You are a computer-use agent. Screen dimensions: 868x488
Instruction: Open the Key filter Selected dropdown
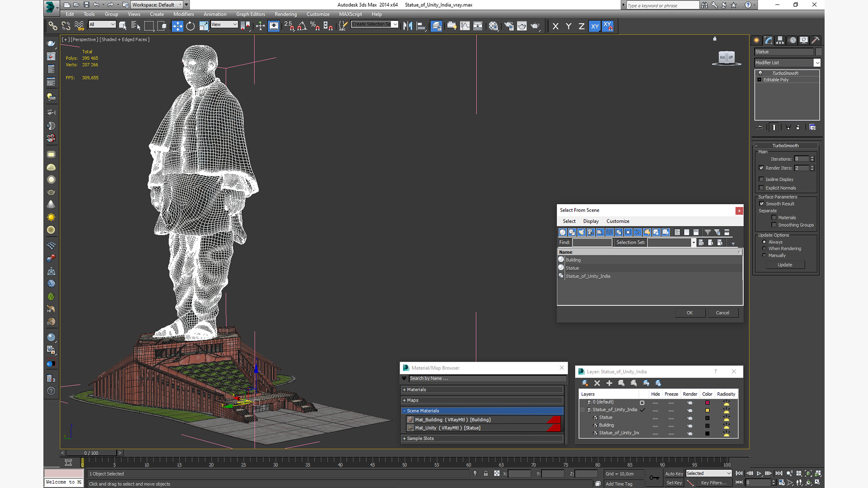click(x=708, y=474)
